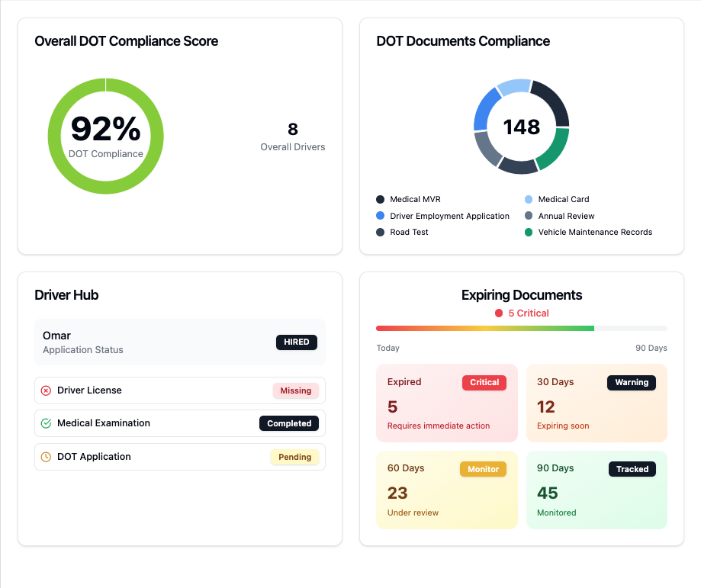The height and width of the screenshot is (588, 701).
Task: Select the Medical MVR legend dot
Action: pyautogui.click(x=381, y=199)
